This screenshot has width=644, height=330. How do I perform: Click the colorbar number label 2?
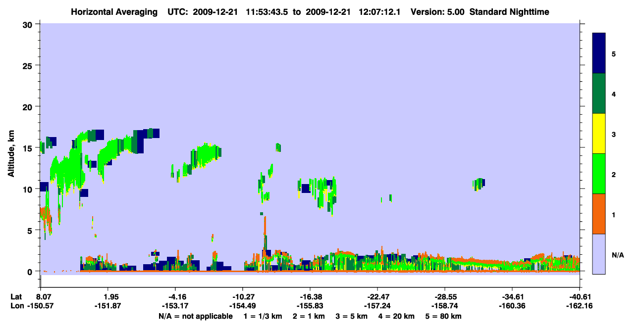(614, 174)
